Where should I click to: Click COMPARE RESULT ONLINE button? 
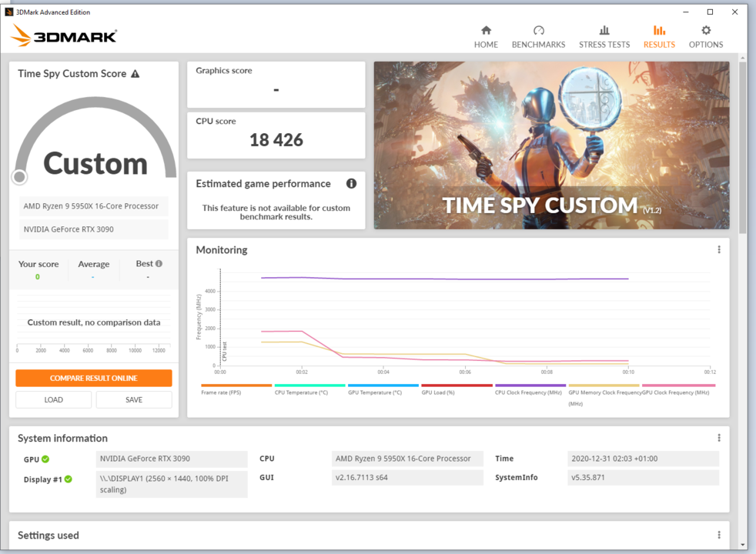pos(93,378)
